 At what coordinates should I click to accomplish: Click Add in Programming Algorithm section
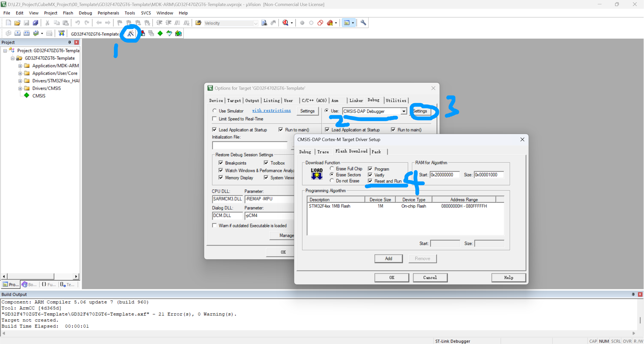[x=389, y=259]
